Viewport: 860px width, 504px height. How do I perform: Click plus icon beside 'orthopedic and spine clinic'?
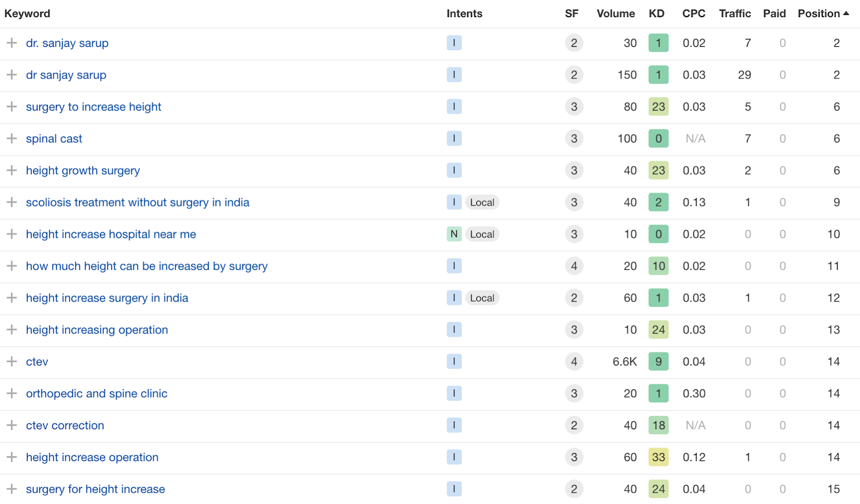[12, 393]
